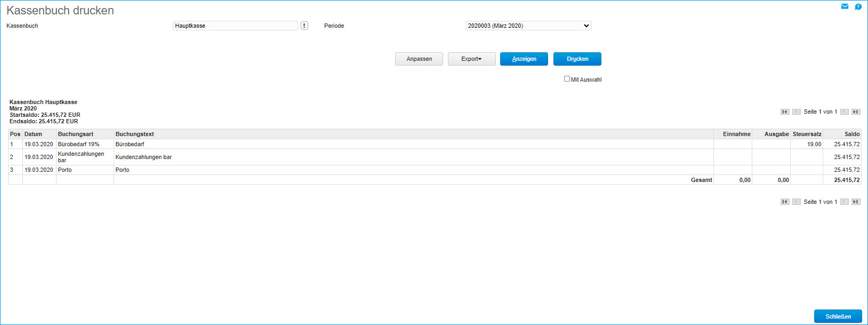Click the exclamation icon beside Hauptkasse field
Screen dimensions: 868x325
[x=304, y=26]
